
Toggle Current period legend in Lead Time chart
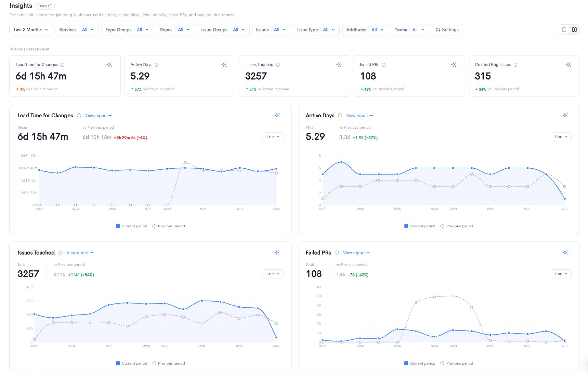point(131,226)
